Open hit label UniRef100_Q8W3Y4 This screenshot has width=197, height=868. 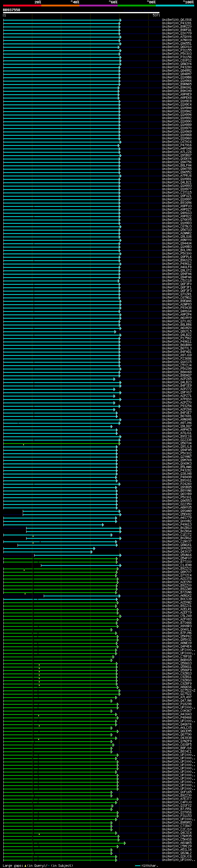177,64
